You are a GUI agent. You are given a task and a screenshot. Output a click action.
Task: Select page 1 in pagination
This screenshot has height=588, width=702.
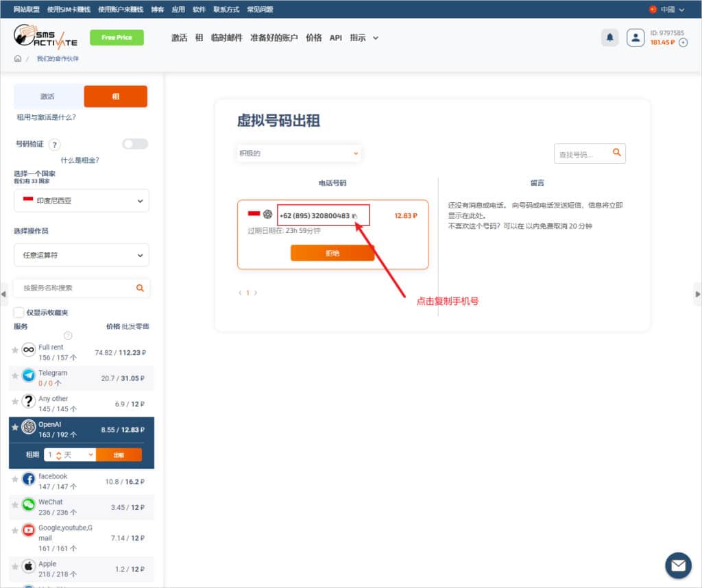(247, 293)
